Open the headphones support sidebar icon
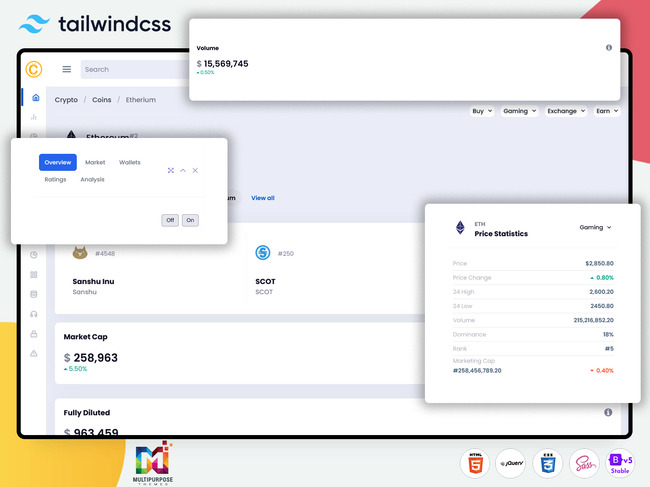This screenshot has height=487, width=650. pyautogui.click(x=34, y=314)
